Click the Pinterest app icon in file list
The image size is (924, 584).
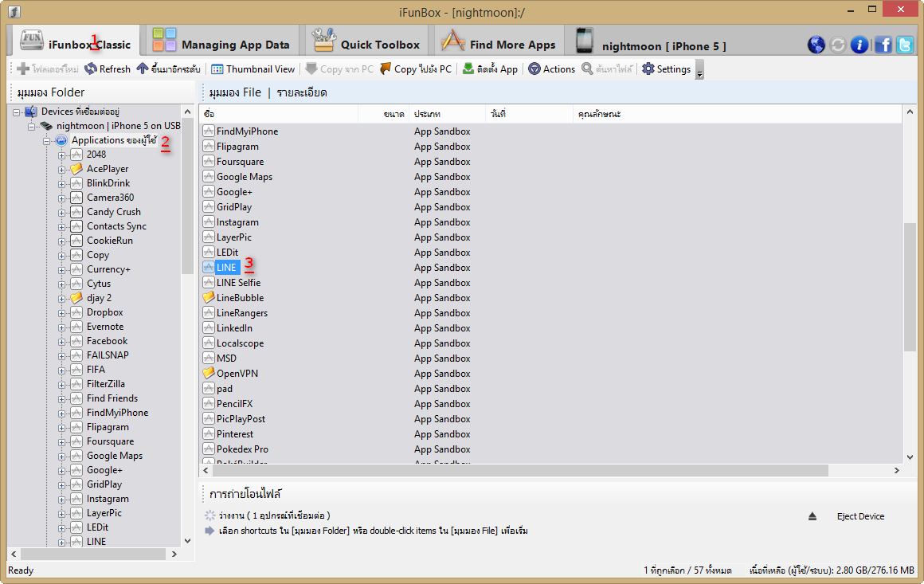coord(209,433)
